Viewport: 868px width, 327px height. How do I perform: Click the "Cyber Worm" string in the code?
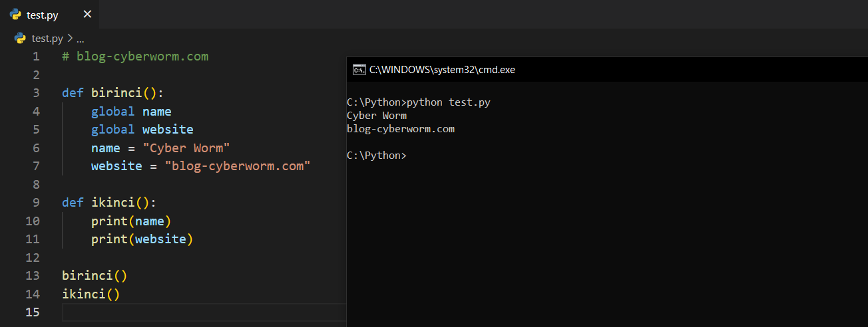click(186, 148)
